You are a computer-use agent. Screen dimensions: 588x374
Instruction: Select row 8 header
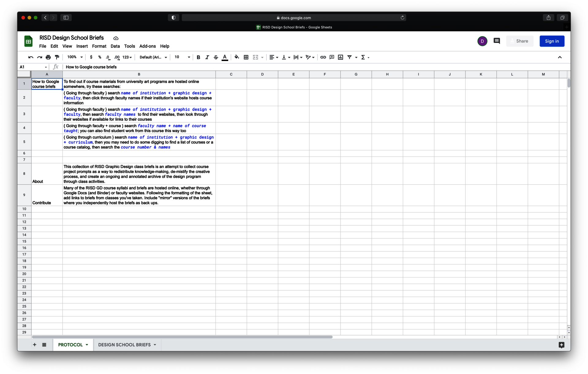pyautogui.click(x=24, y=174)
